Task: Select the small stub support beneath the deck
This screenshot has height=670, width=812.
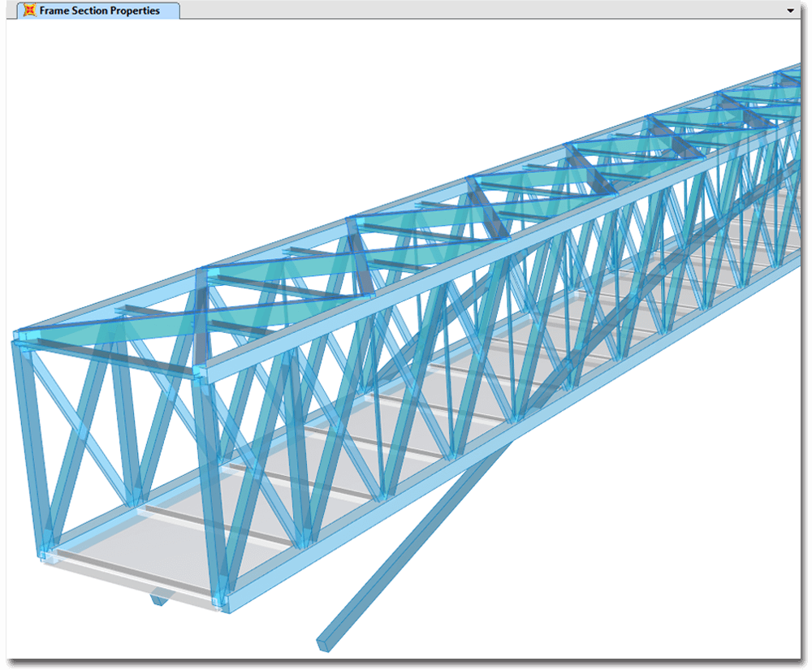Action: 160,599
